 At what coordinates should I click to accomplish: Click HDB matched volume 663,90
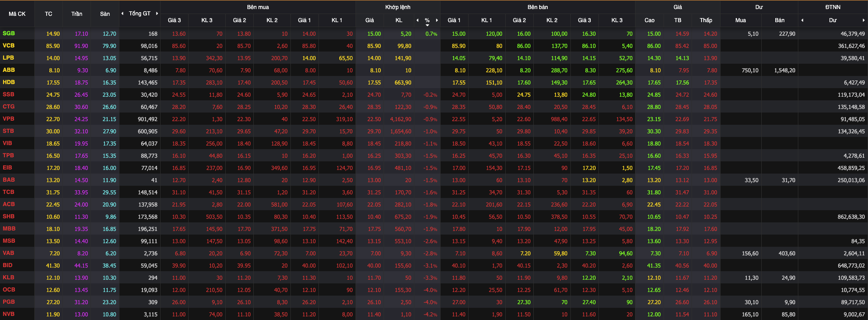403,83
